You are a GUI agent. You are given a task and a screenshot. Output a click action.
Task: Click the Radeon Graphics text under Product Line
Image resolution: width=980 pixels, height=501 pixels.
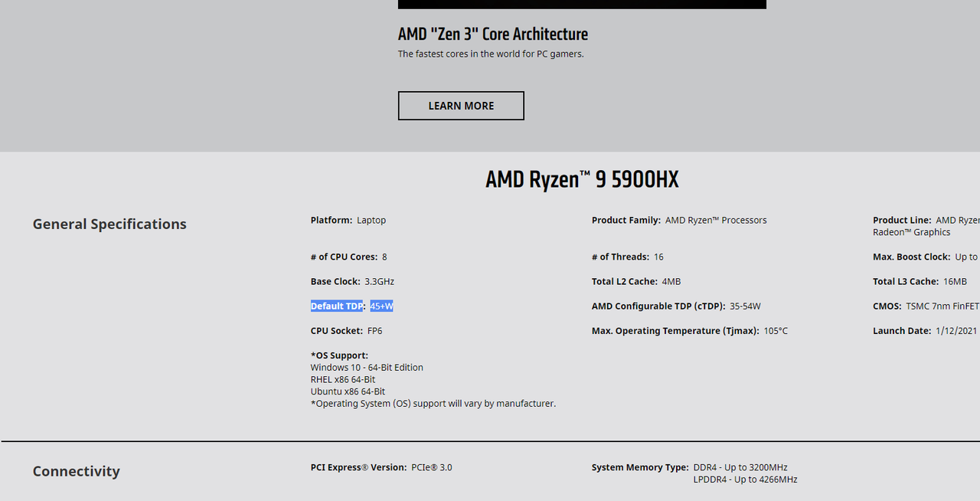(912, 232)
